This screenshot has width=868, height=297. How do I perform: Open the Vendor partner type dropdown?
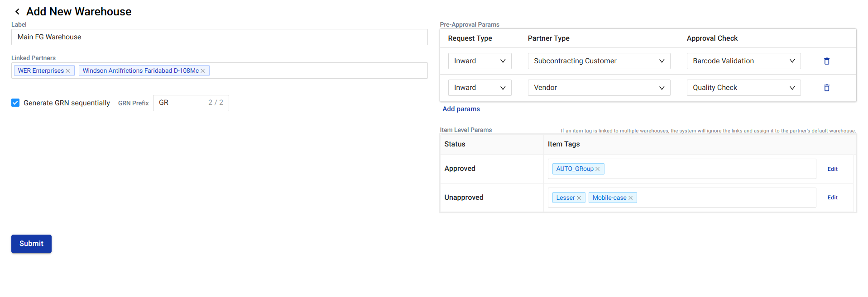(x=599, y=88)
